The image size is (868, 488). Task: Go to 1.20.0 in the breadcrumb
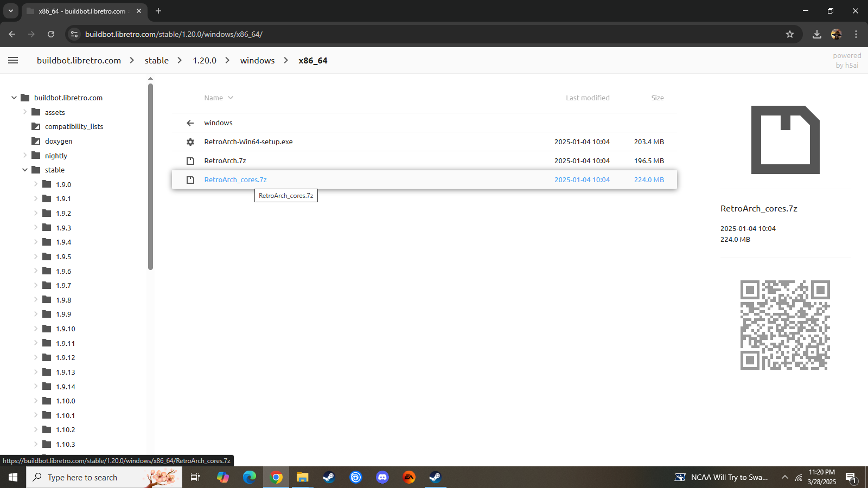[205, 60]
